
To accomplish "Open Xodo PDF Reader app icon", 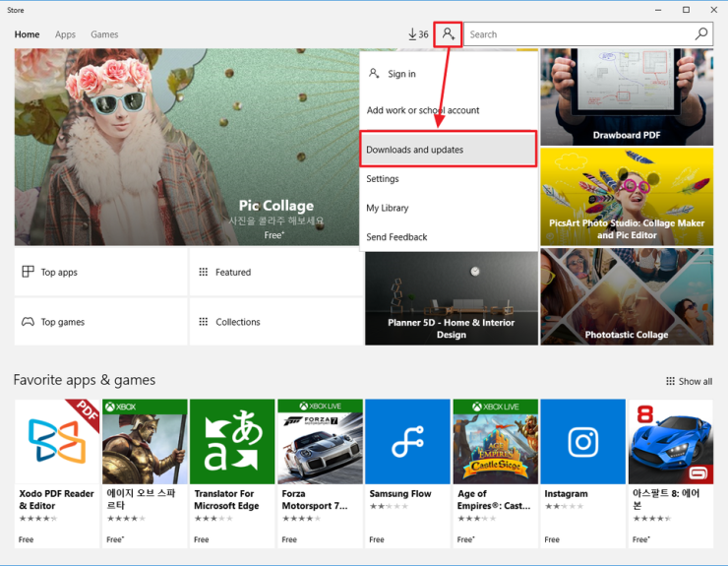I will [x=57, y=441].
